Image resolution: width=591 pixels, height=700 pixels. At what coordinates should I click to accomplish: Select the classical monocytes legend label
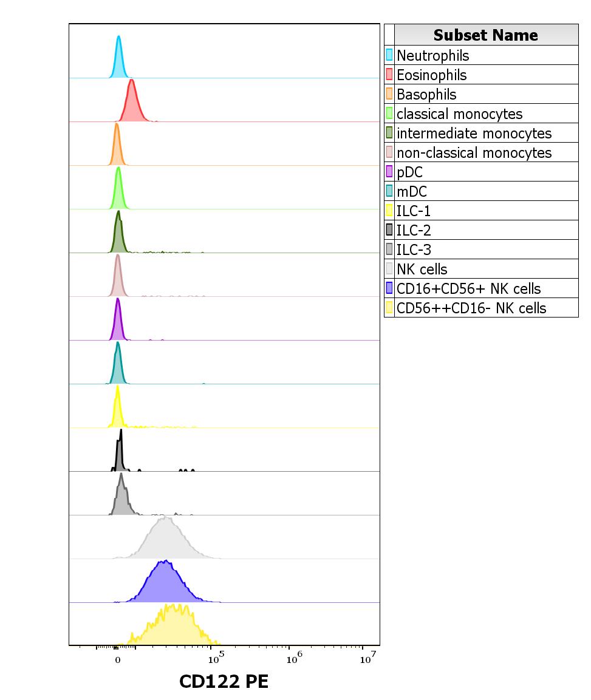pos(460,114)
